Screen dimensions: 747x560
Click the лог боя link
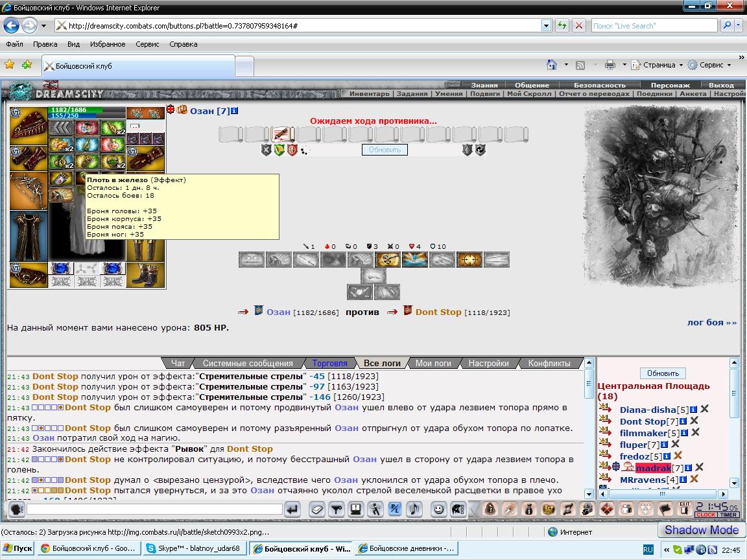click(x=712, y=322)
